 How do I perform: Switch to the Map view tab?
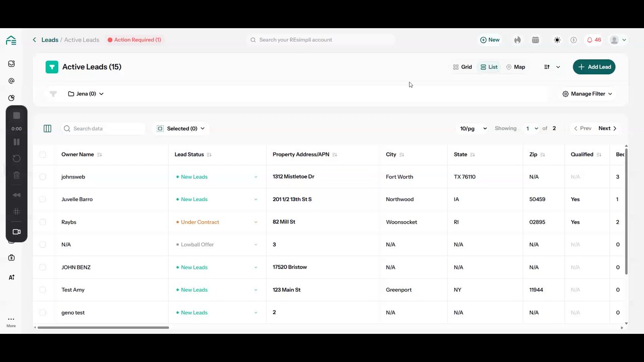point(515,67)
